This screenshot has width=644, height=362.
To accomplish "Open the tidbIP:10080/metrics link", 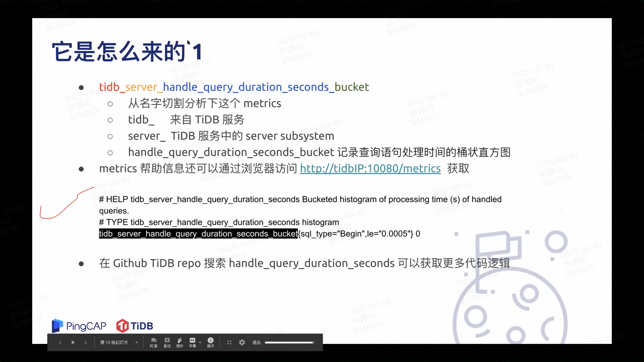I will 370,169.
